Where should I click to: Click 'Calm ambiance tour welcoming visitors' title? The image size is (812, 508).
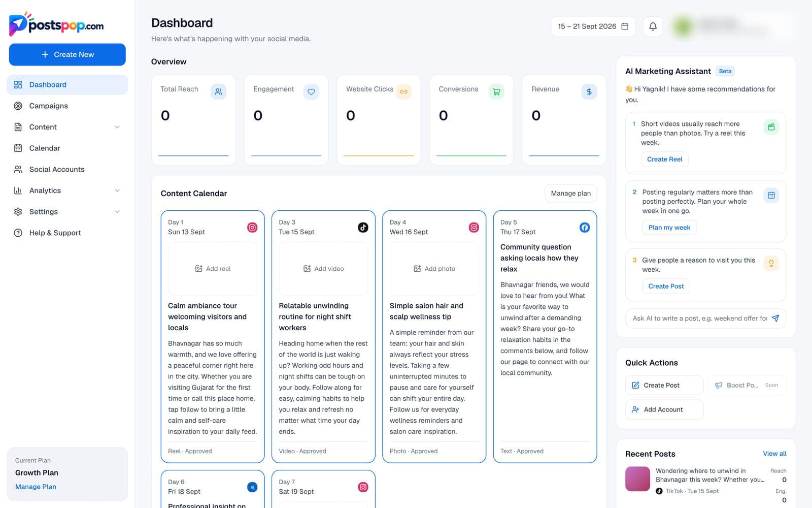(x=207, y=316)
